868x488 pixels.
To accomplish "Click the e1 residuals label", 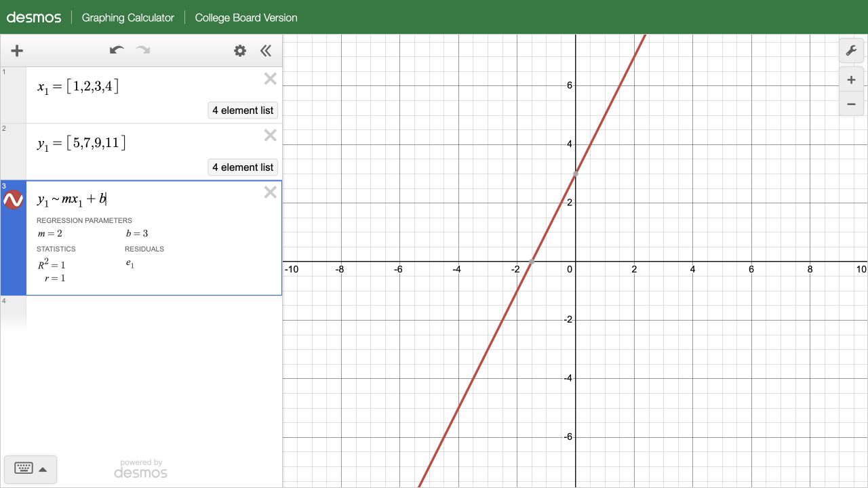I will 130,264.
